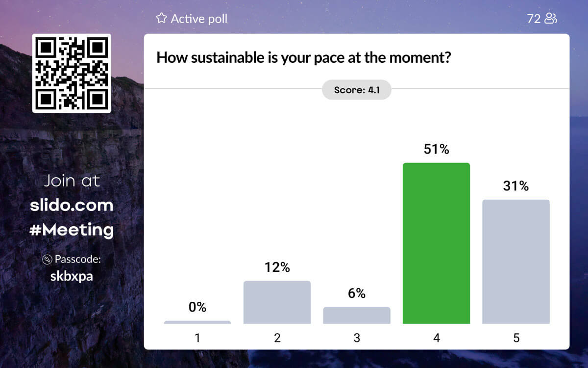This screenshot has width=588, height=368.
Task: Click the flat bar for rating 1
Action: (197, 322)
